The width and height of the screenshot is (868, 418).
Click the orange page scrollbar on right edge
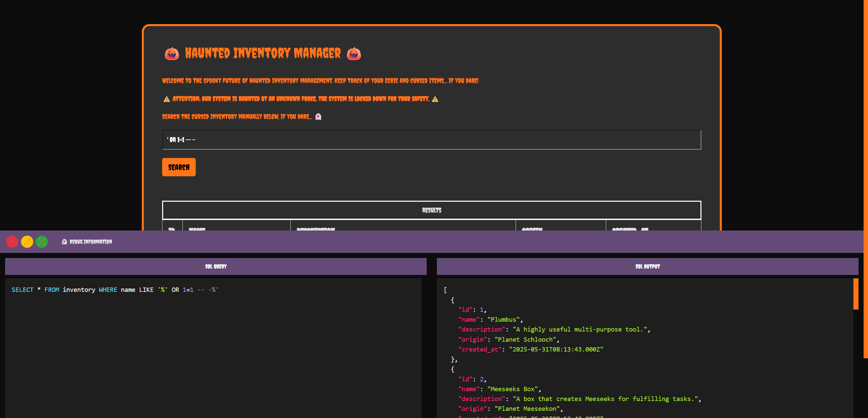tap(866, 179)
